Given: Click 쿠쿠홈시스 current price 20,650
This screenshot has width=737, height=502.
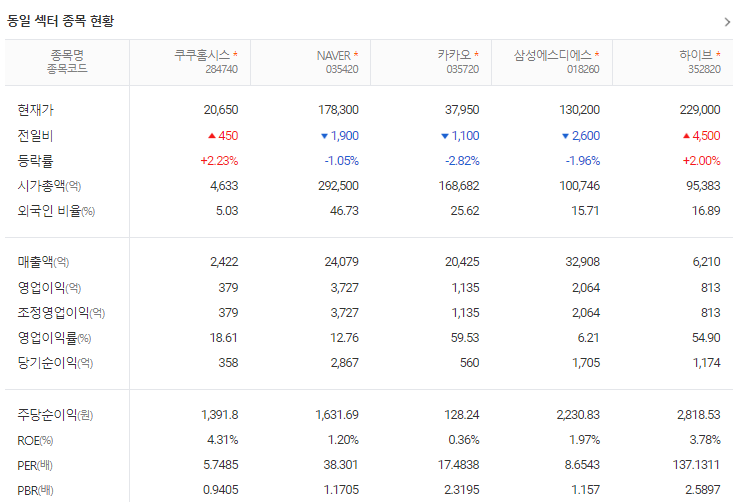Looking at the screenshot, I should tap(221, 110).
